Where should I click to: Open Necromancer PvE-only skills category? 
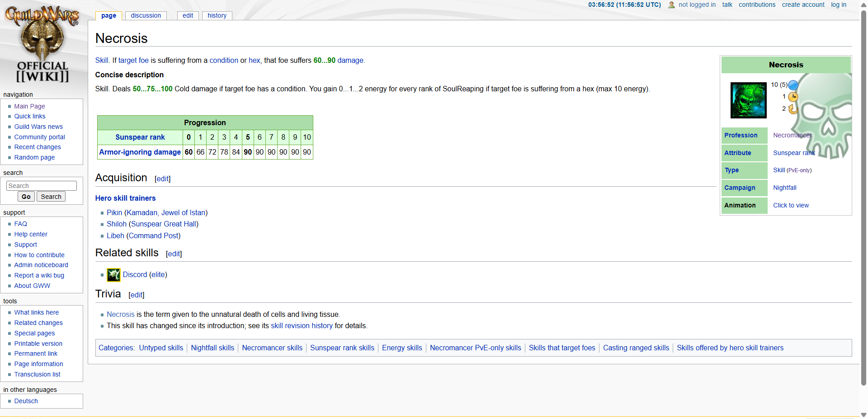click(476, 348)
